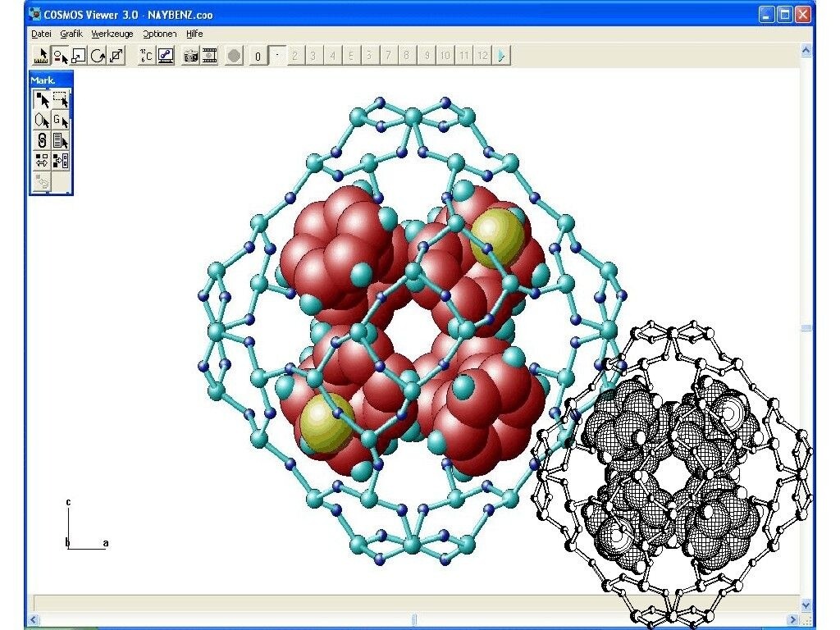This screenshot has width=840, height=630.
Task: Select frame number 0 in toolbar
Action: [x=258, y=56]
